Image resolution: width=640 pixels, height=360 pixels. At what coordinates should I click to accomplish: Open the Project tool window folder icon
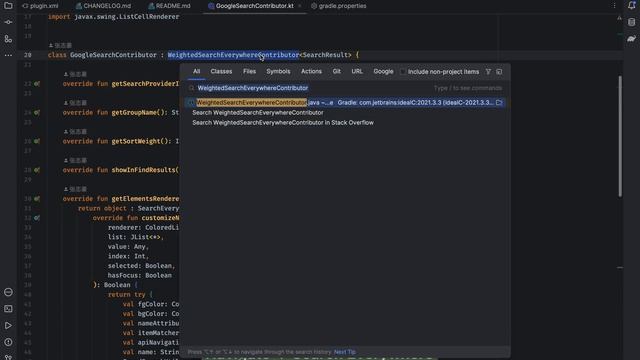coord(8,6)
